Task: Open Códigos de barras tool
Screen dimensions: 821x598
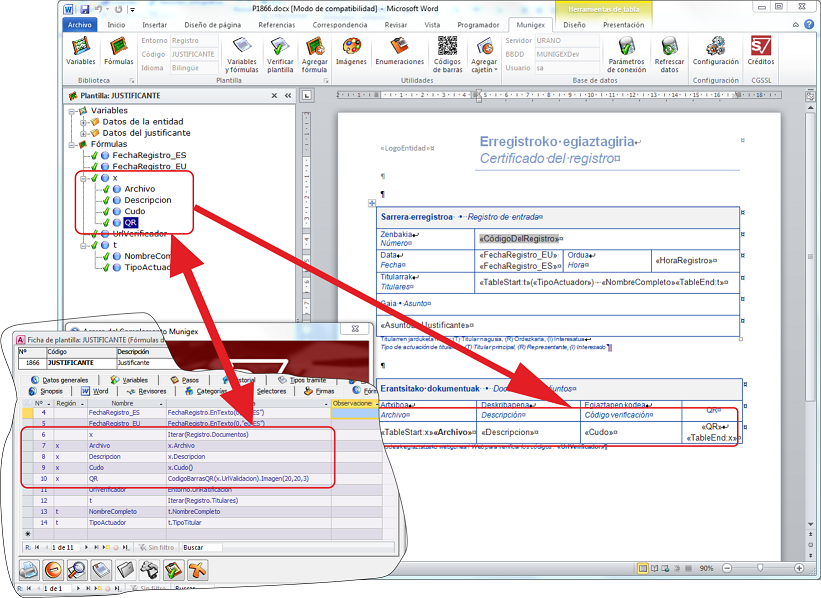Action: click(x=448, y=54)
